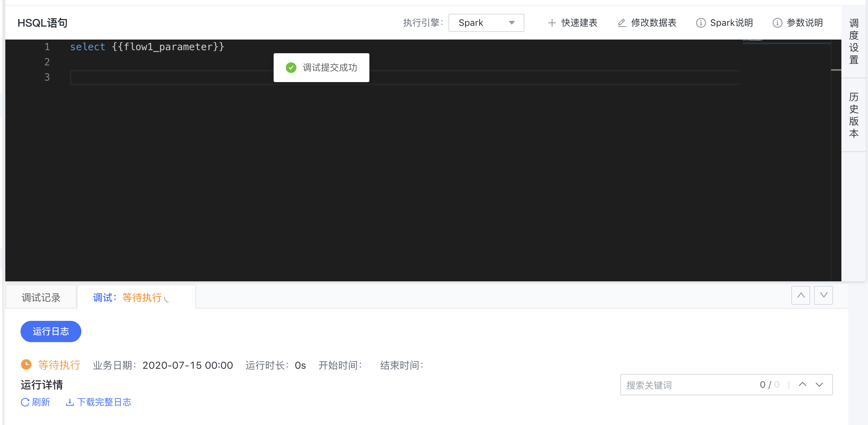
Task: Select the 调试: 等待执行 tab
Action: point(131,298)
